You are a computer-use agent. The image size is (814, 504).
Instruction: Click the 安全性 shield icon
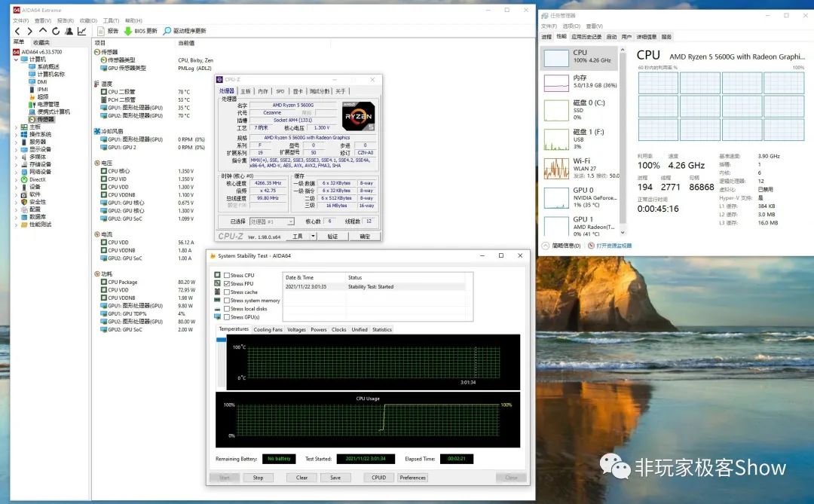point(24,202)
